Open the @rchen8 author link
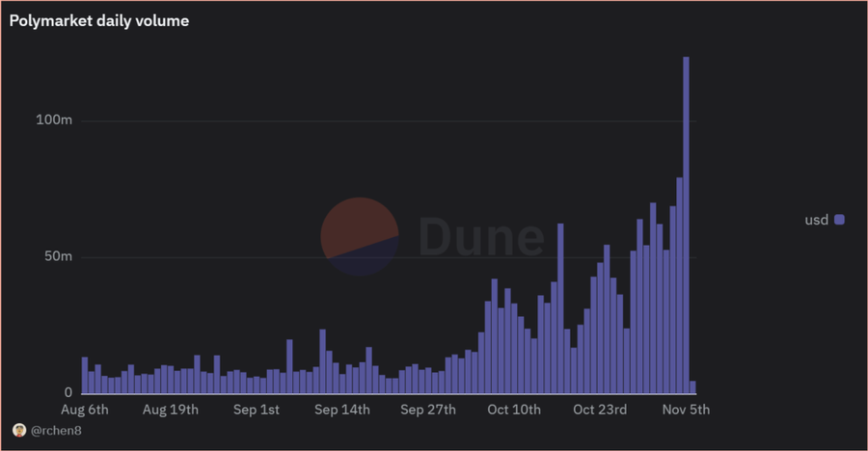The image size is (868, 451). (x=56, y=431)
